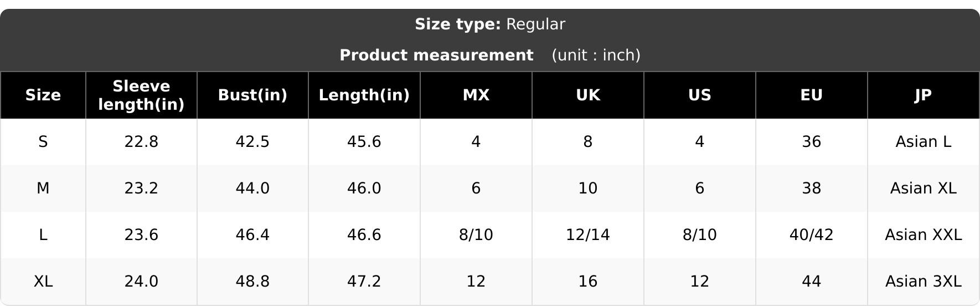Click the US column header
This screenshot has height=306, width=980.
[x=700, y=95]
